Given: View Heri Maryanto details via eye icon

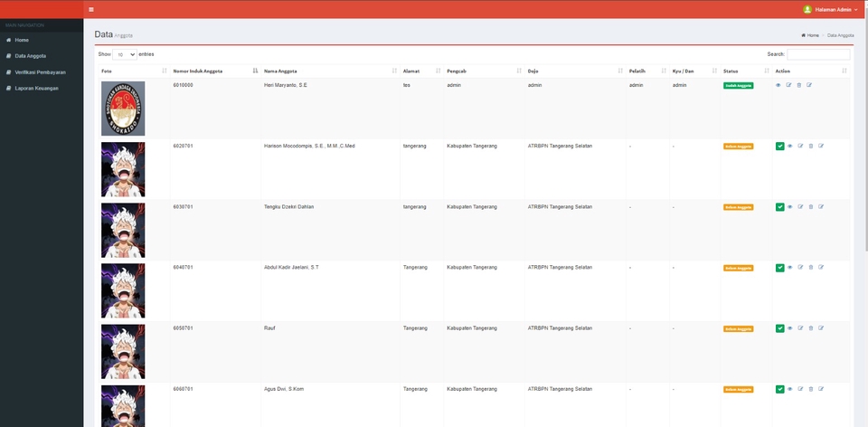Looking at the screenshot, I should point(778,85).
